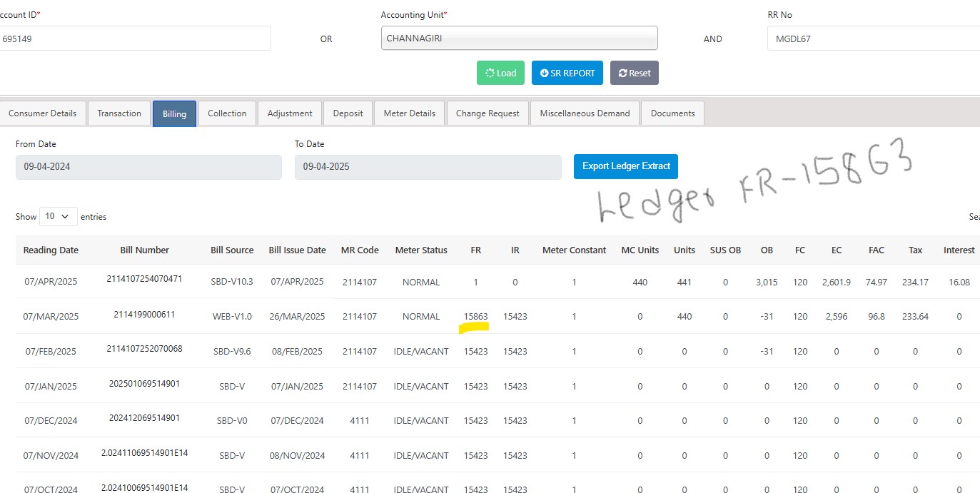Click the To Date field
The image size is (980, 493).
click(428, 167)
